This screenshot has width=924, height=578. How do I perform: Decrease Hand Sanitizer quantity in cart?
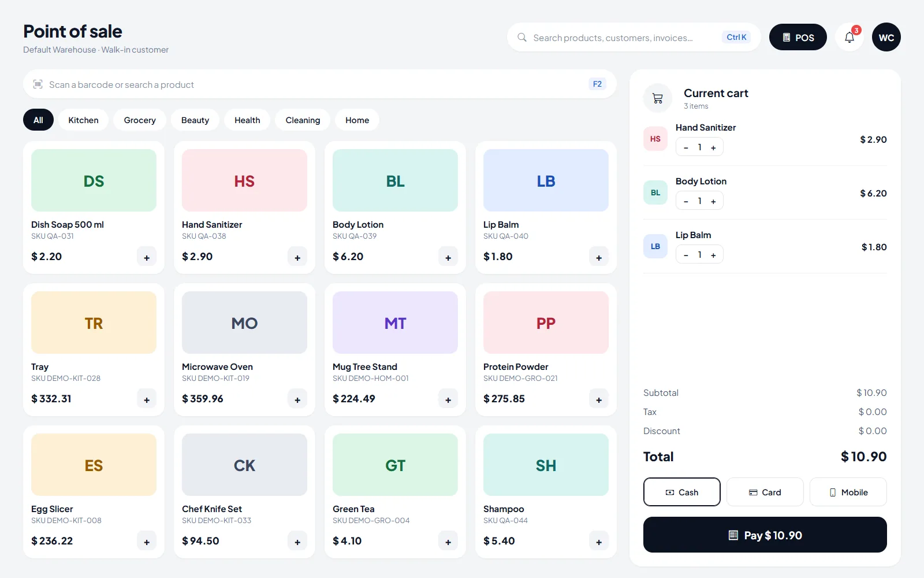coord(686,147)
